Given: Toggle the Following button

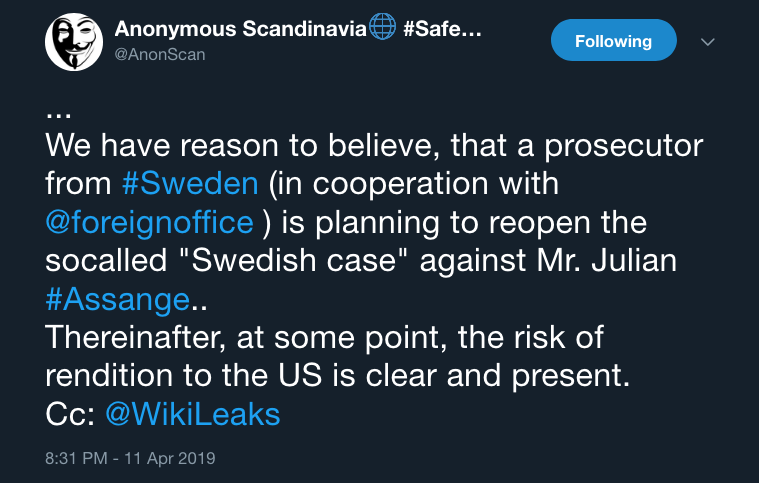Looking at the screenshot, I should click(613, 41).
